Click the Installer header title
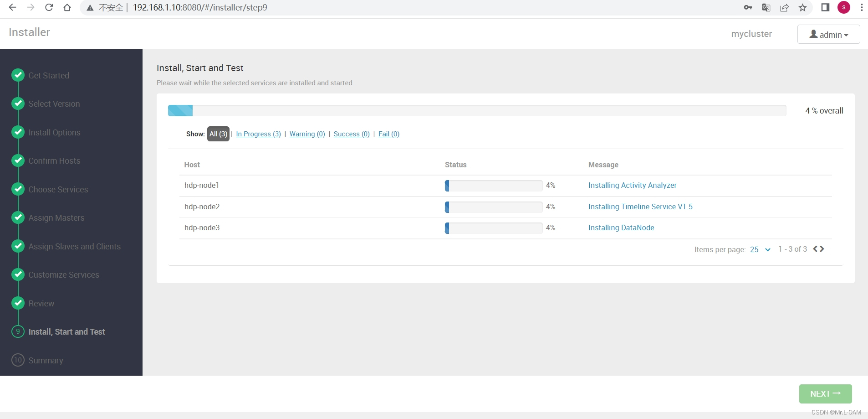The image size is (868, 419). (x=29, y=32)
